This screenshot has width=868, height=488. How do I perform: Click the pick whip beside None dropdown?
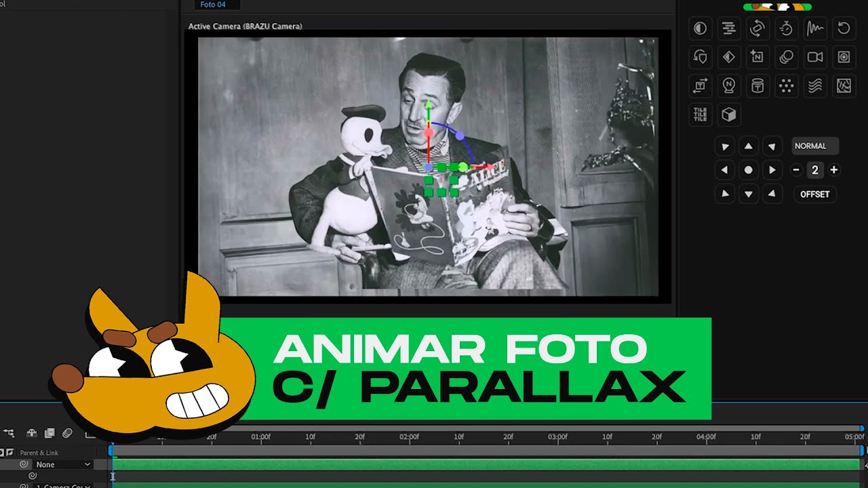pos(24,464)
